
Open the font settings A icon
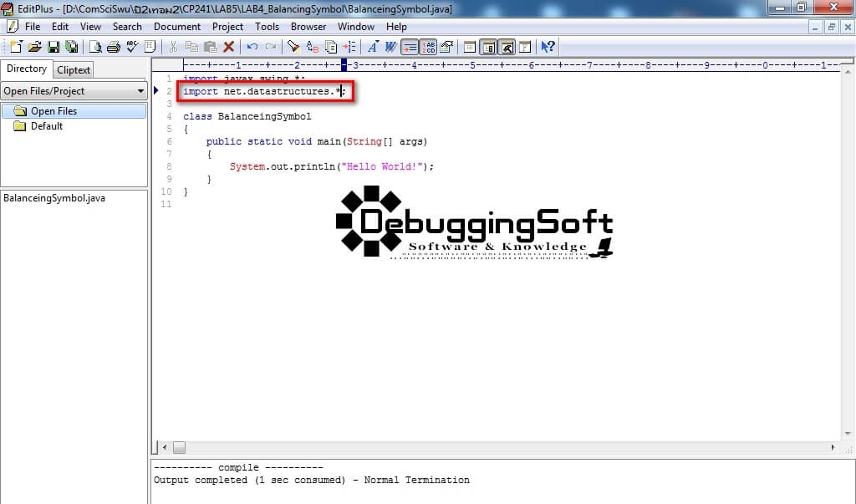(x=373, y=47)
